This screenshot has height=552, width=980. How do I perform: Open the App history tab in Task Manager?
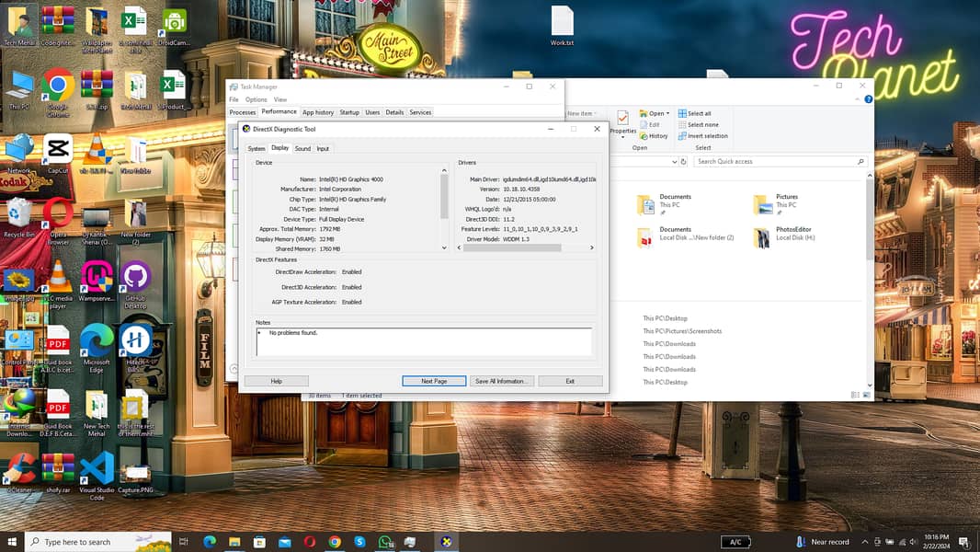(318, 112)
